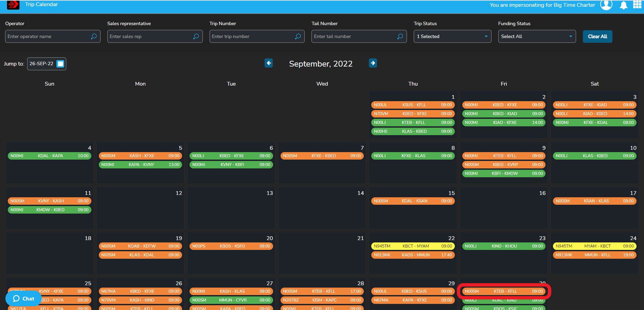Type in the Enter operator name field
644x310 pixels.
tap(48, 36)
